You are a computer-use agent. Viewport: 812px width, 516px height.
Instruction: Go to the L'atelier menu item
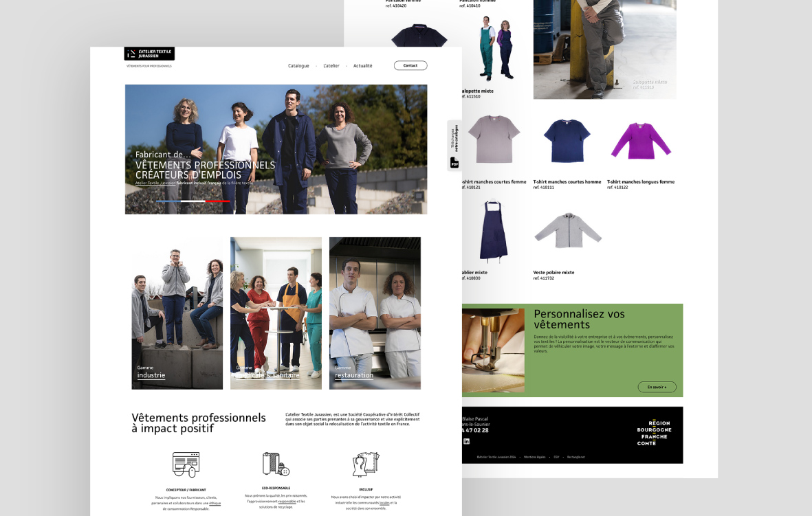pos(331,66)
